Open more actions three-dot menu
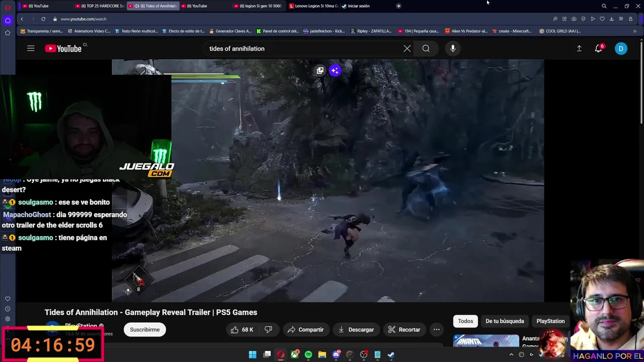Screen dimensions: 644x362 [437, 330]
